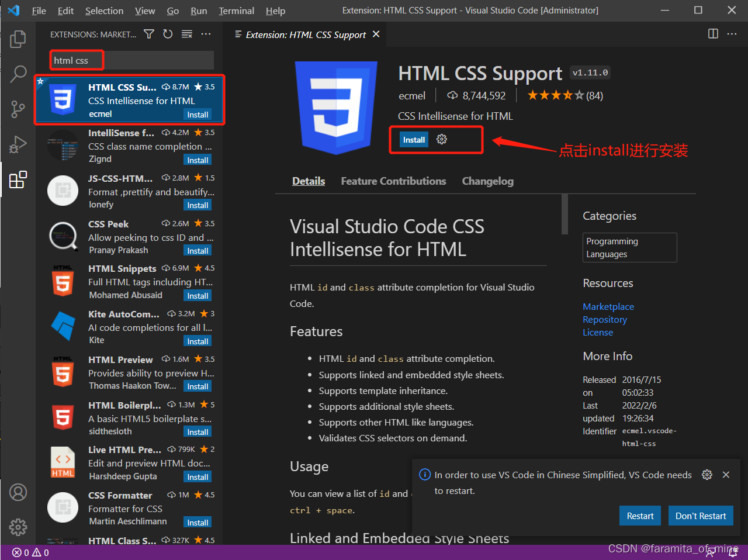Open Extensions panel more actions menu
Viewport: 748px width, 560px height.
[206, 34]
